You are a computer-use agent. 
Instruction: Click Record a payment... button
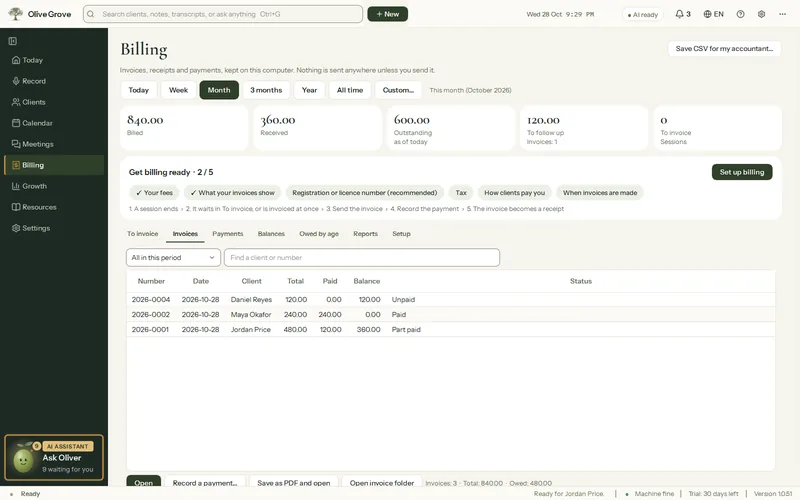click(x=205, y=482)
